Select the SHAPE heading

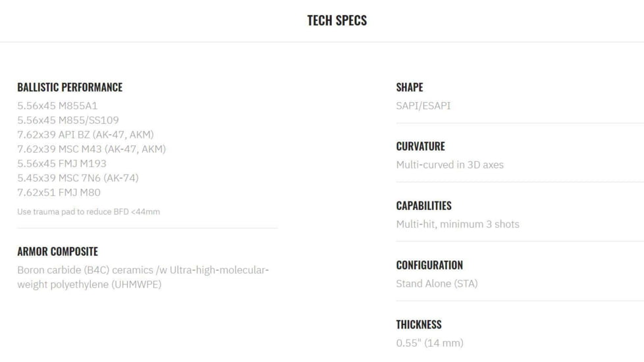tap(410, 88)
